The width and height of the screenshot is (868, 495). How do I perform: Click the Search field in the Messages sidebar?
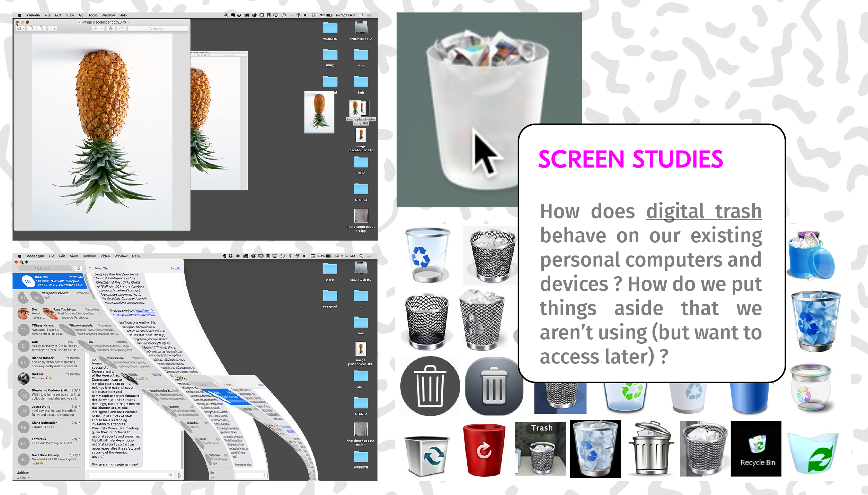pyautogui.click(x=44, y=268)
